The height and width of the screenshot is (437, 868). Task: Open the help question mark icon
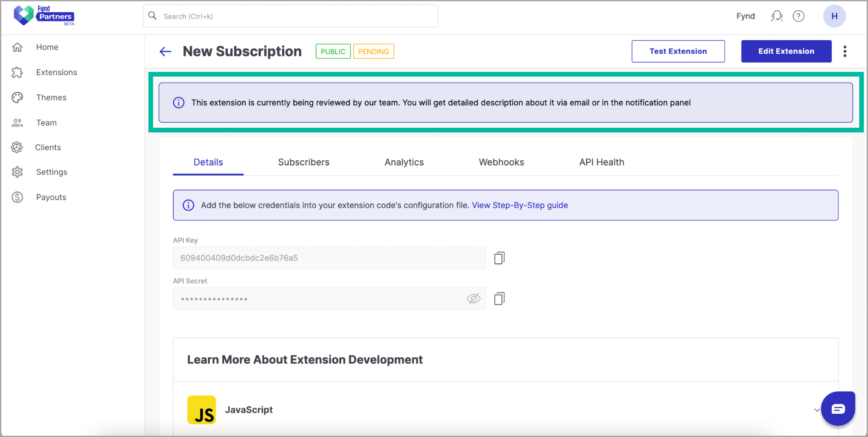pyautogui.click(x=798, y=16)
